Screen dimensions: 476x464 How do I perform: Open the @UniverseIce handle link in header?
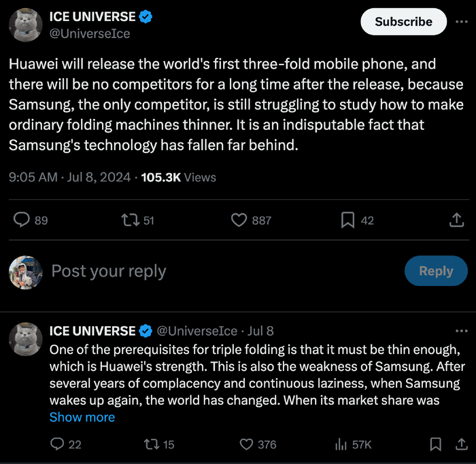coord(89,33)
